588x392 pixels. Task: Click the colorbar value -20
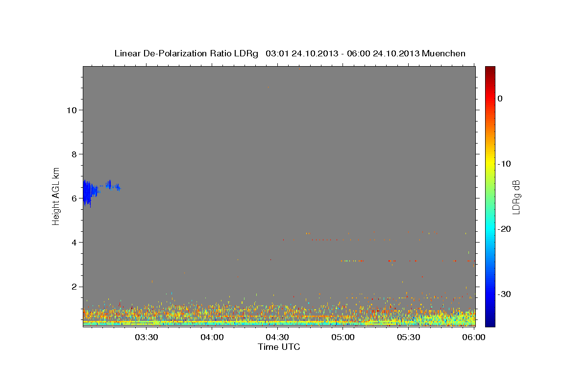pyautogui.click(x=504, y=229)
